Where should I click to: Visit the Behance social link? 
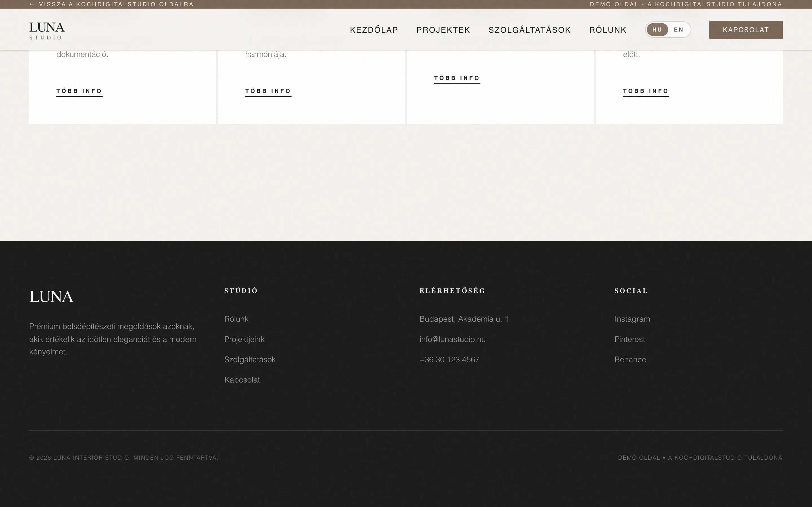coord(630,359)
